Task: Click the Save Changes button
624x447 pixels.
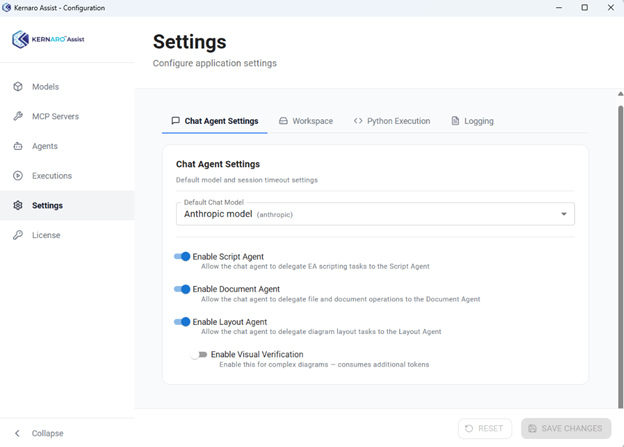Action: coord(566,428)
